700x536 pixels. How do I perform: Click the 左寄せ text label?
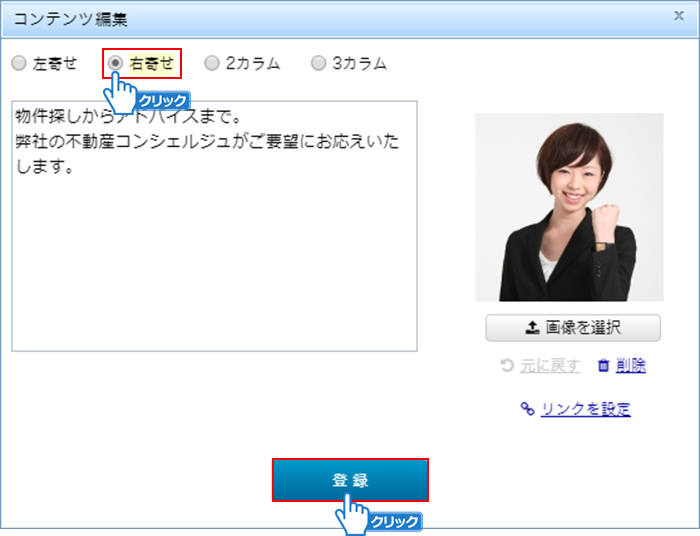[55, 64]
